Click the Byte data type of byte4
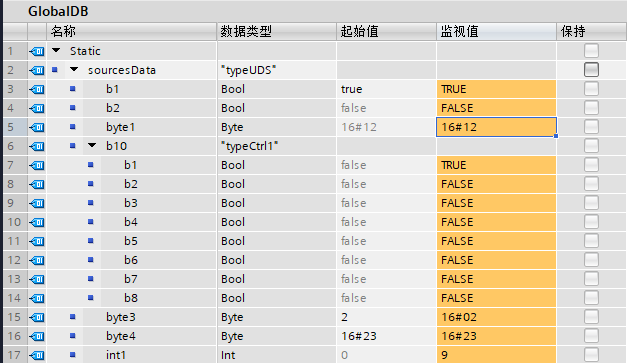 pyautogui.click(x=277, y=336)
